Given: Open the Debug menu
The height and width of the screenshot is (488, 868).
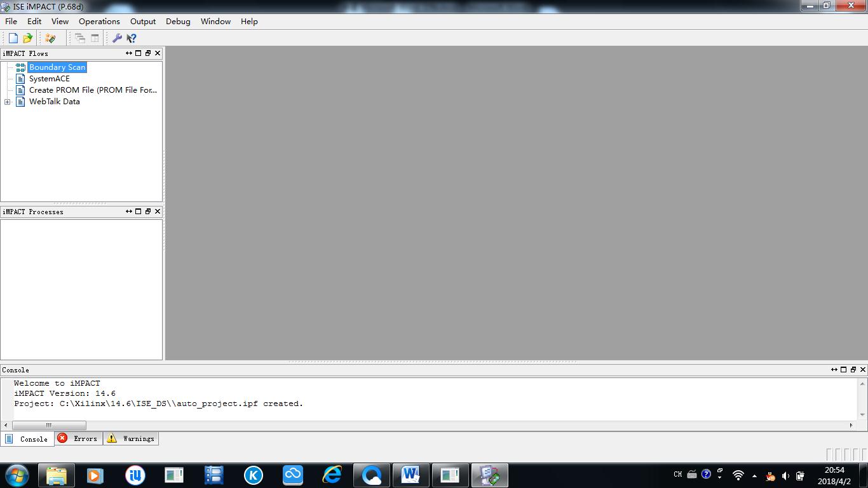Looking at the screenshot, I should click(178, 21).
